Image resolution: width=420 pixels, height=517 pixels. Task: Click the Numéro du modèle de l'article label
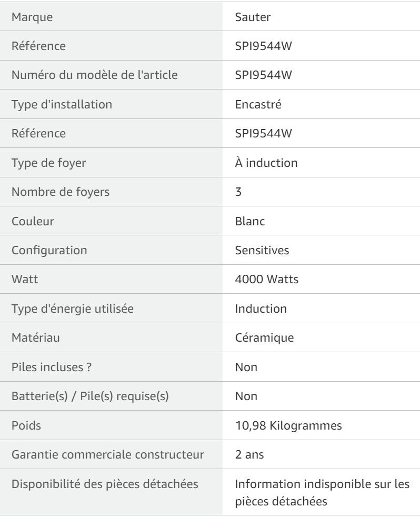(95, 75)
